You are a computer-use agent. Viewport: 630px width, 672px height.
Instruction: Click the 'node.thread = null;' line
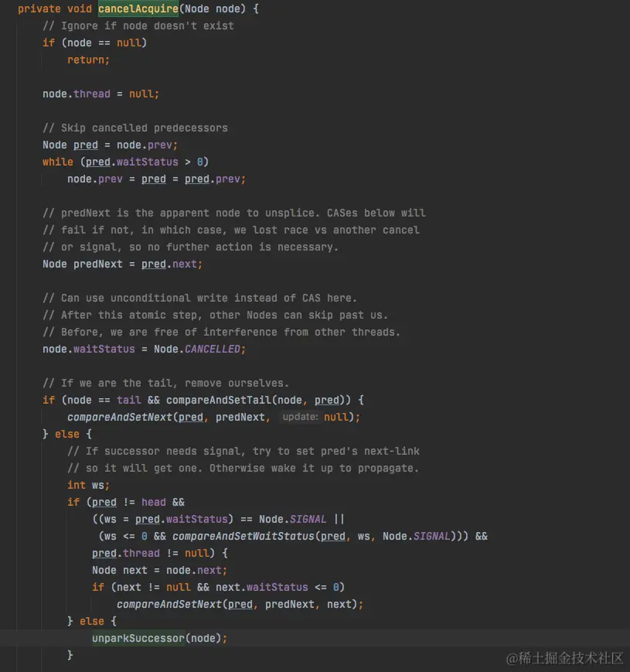click(x=100, y=94)
